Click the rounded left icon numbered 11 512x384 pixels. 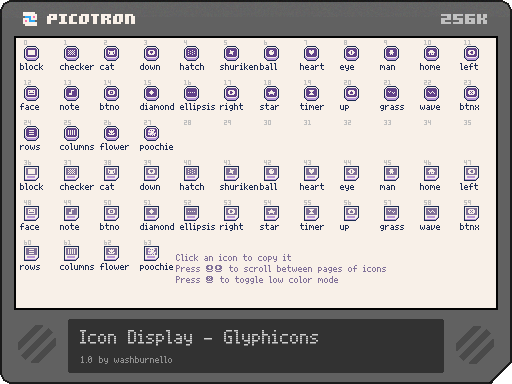(471, 53)
